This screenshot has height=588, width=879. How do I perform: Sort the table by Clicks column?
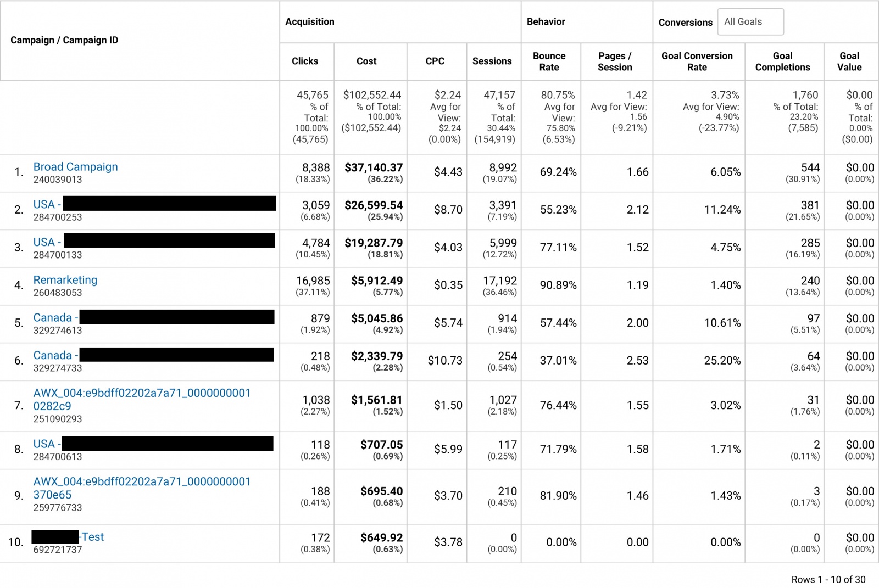[305, 62]
